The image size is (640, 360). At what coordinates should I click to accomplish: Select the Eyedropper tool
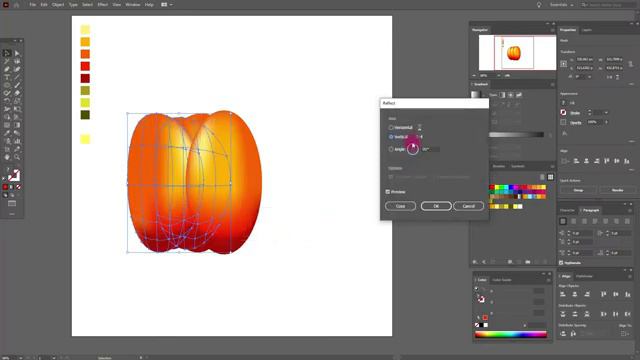pyautogui.click(x=7, y=133)
